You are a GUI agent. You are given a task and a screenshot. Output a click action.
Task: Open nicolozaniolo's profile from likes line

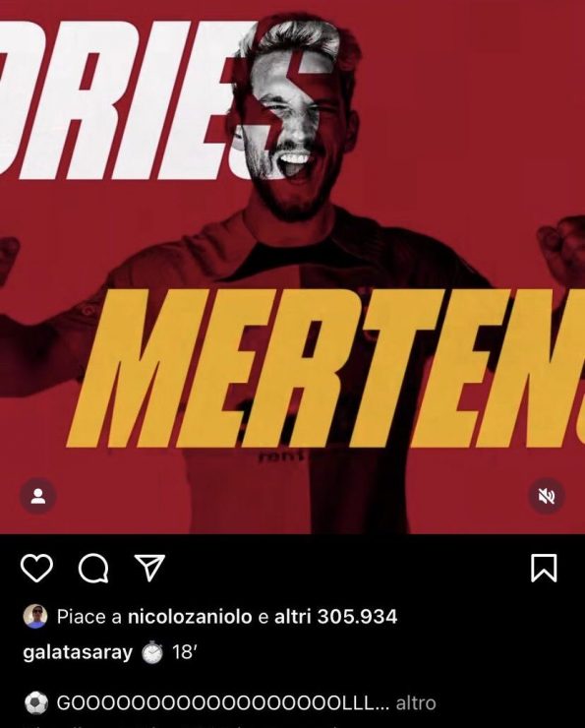point(190,617)
